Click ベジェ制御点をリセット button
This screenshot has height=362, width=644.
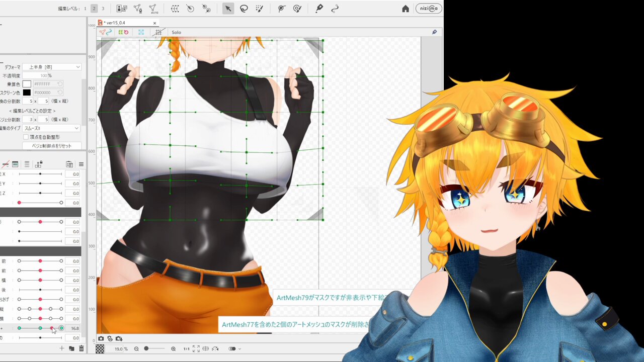(x=52, y=146)
